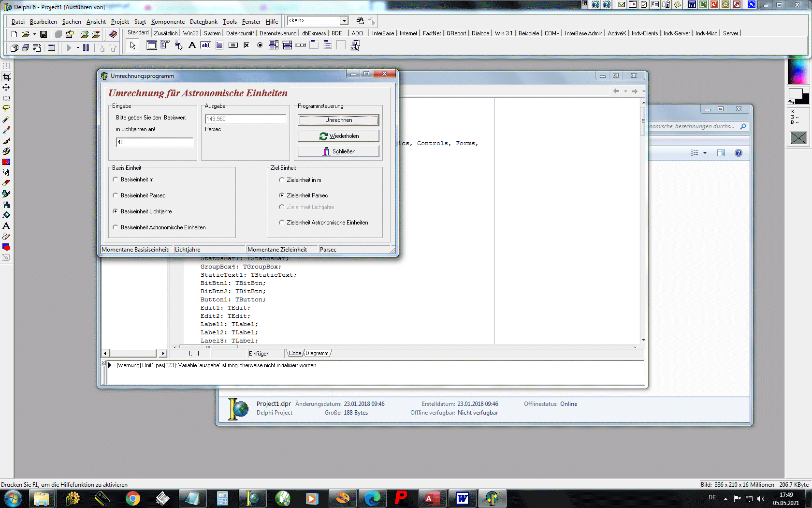Viewport: 812px width, 508px height.
Task: Open Google Chrome from the taskbar
Action: click(132, 498)
